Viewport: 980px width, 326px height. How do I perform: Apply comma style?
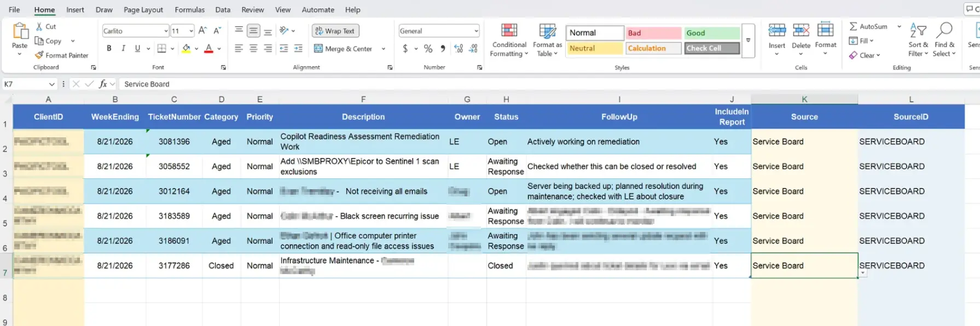coord(443,49)
